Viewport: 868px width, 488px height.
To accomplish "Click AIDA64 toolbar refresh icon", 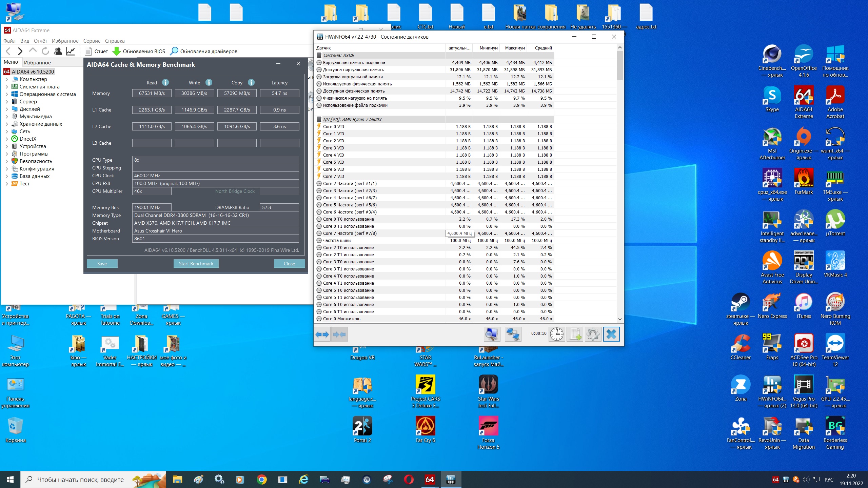I will click(x=45, y=51).
